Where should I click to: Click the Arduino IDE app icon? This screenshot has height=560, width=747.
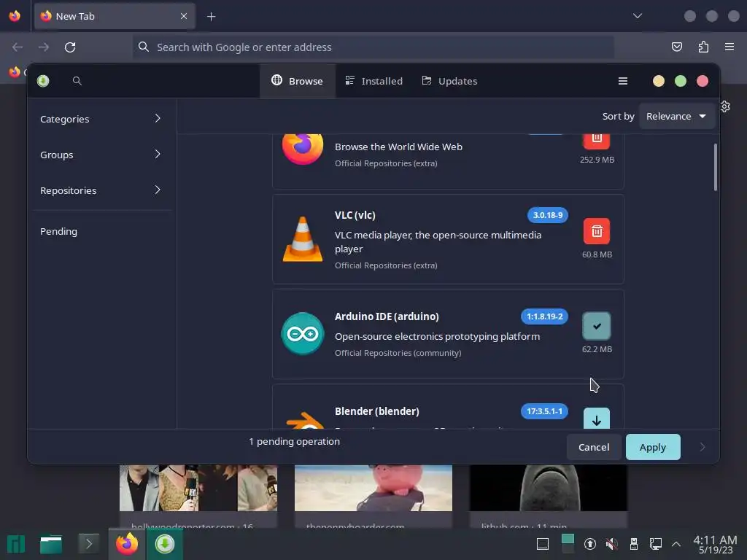tap(303, 334)
